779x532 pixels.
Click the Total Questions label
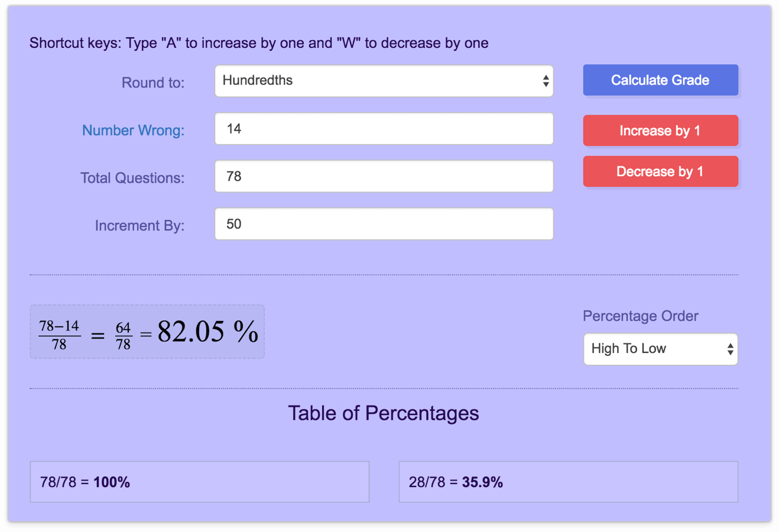tap(132, 178)
